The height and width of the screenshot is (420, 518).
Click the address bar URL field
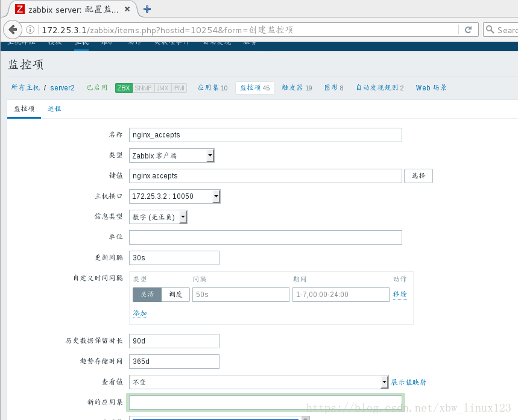point(248,30)
